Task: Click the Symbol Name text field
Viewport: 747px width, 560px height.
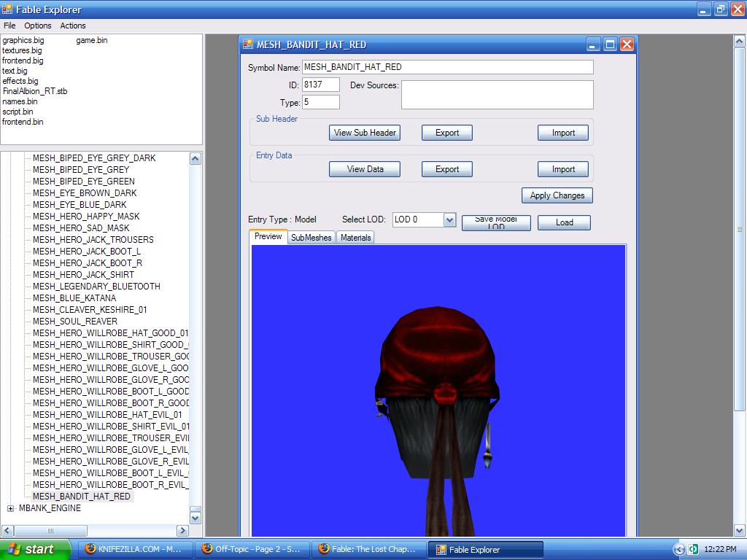Action: (447, 67)
